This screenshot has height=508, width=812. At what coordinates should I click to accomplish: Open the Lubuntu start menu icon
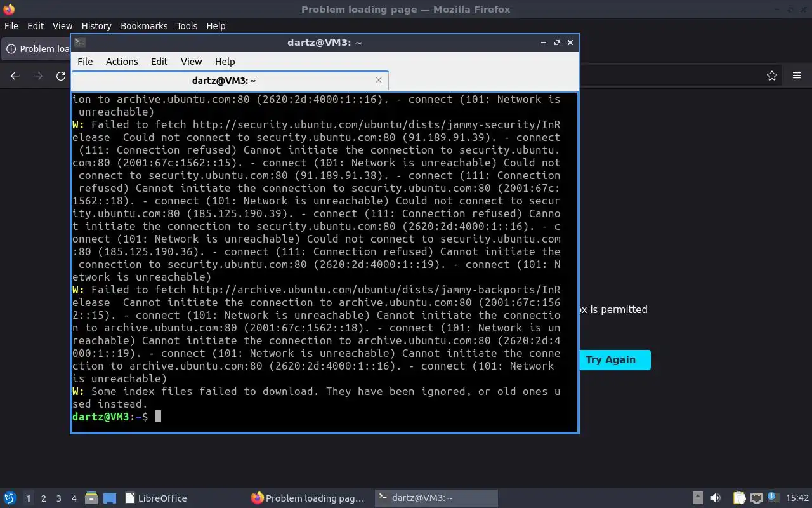tap(10, 498)
